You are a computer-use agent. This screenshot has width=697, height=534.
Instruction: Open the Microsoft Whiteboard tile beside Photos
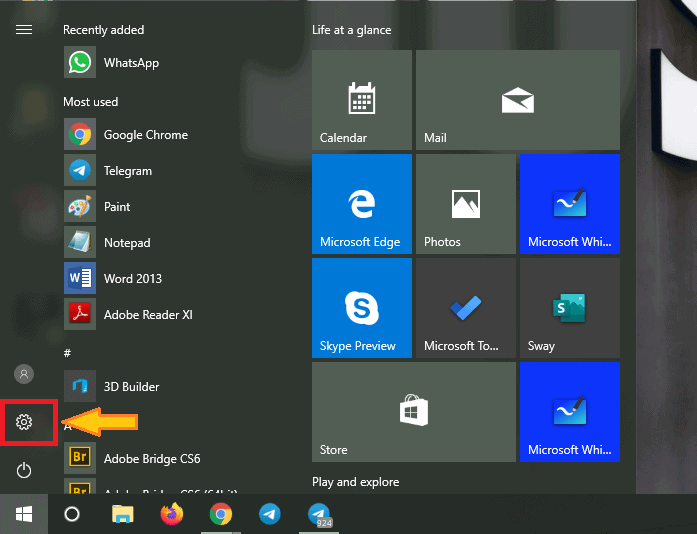point(570,204)
